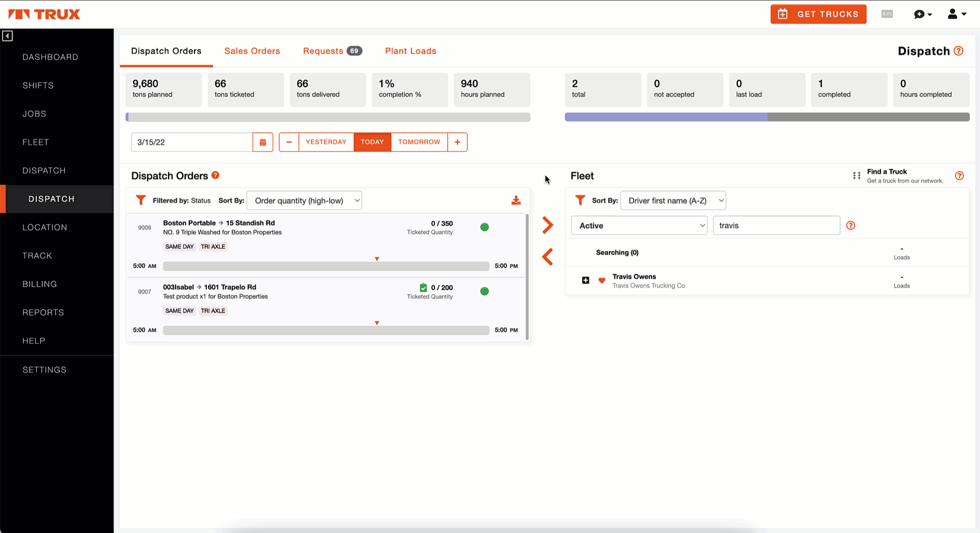Click order 9007 timeline bar
This screenshot has height=533, width=980.
(326, 331)
